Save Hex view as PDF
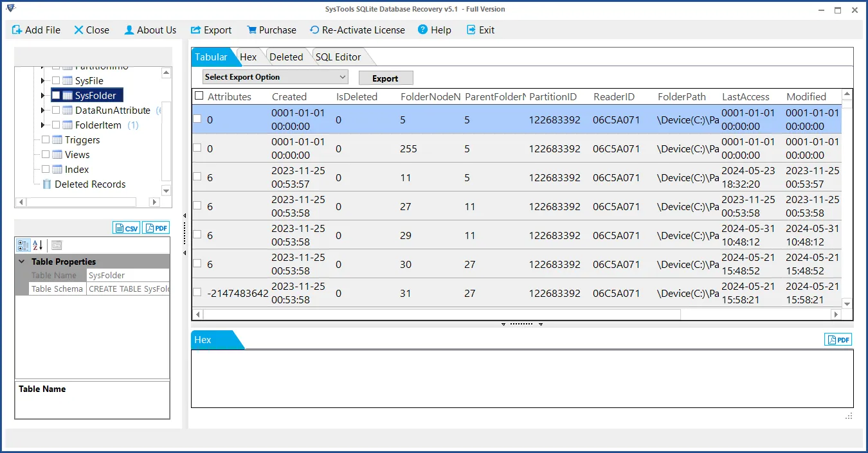Screen dimensions: 868x453 point(838,340)
